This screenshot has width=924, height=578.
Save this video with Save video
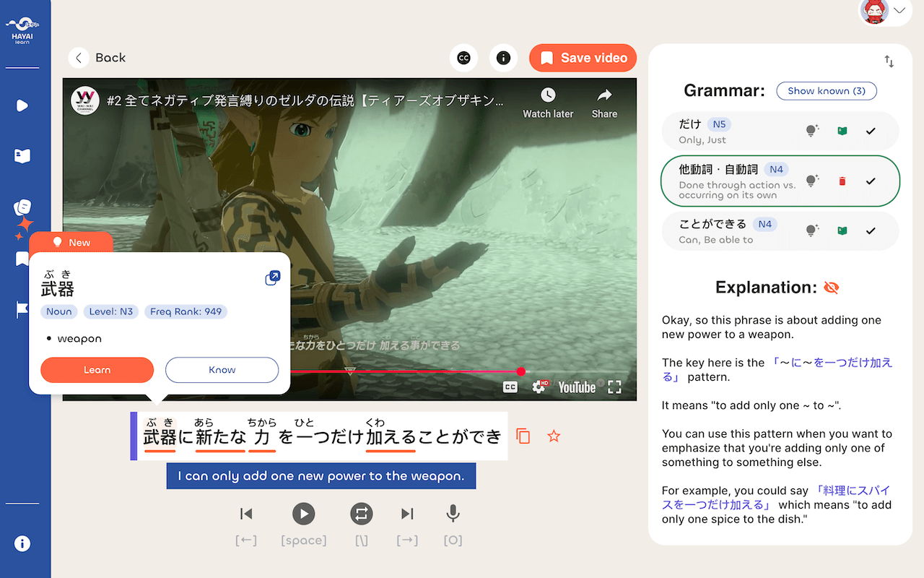583,58
